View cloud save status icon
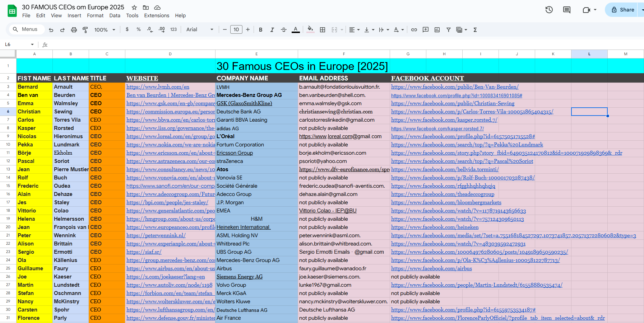This screenshot has width=644, height=323. 157,8
